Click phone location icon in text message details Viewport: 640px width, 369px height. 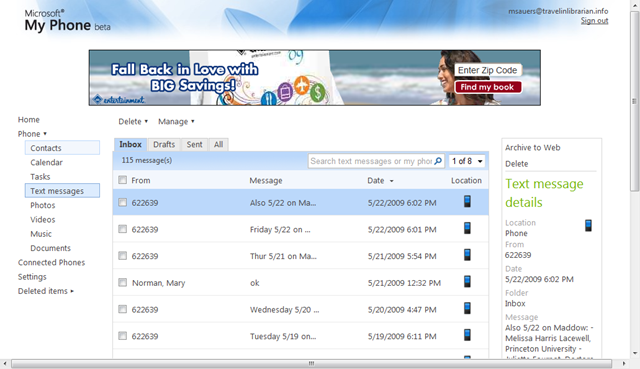coord(588,225)
